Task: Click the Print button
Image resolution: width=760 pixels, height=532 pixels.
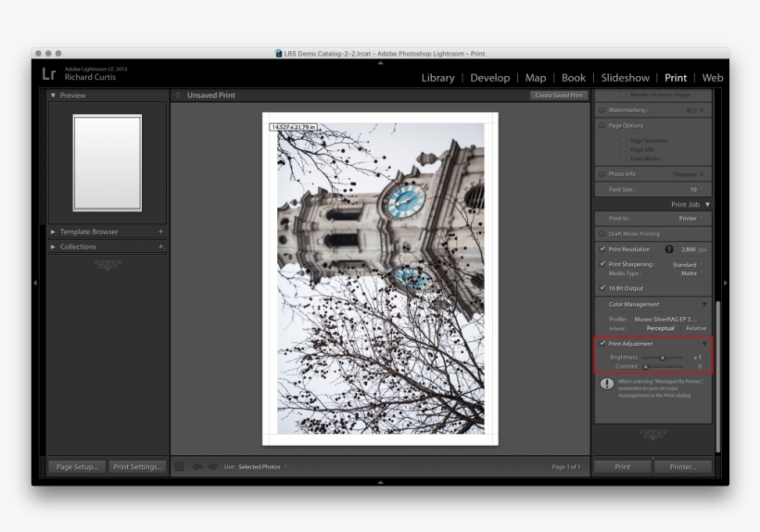Action: click(622, 466)
